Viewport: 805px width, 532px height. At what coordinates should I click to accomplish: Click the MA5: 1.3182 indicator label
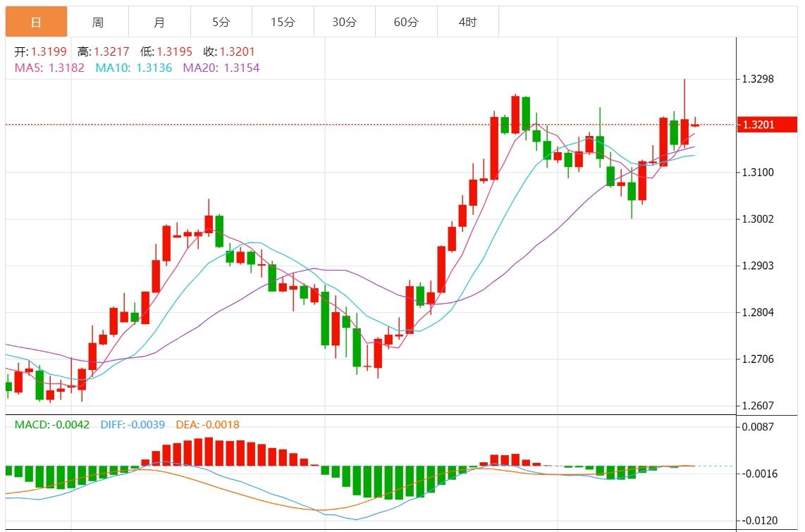coord(49,68)
